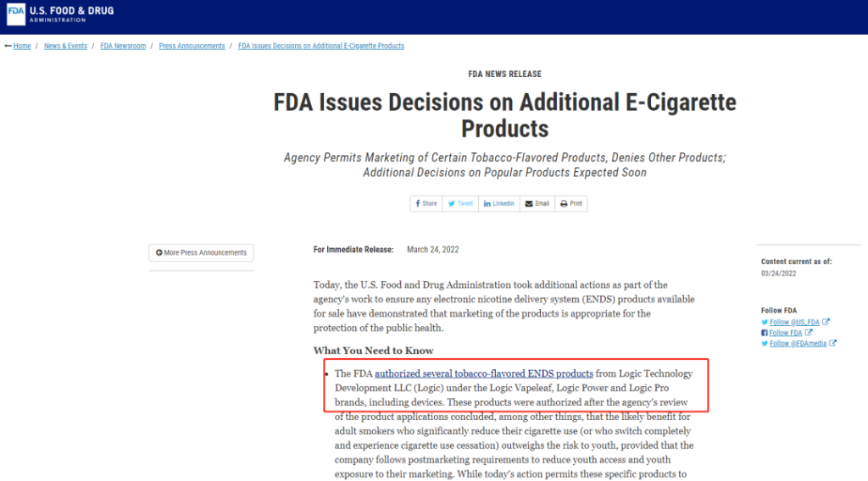Share the article on LinkedIn
The image size is (868, 481).
pyautogui.click(x=498, y=203)
